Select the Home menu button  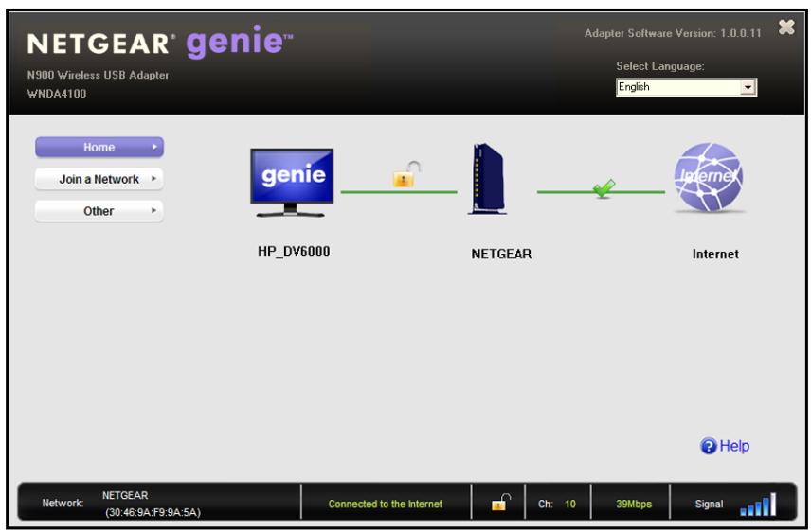99,147
